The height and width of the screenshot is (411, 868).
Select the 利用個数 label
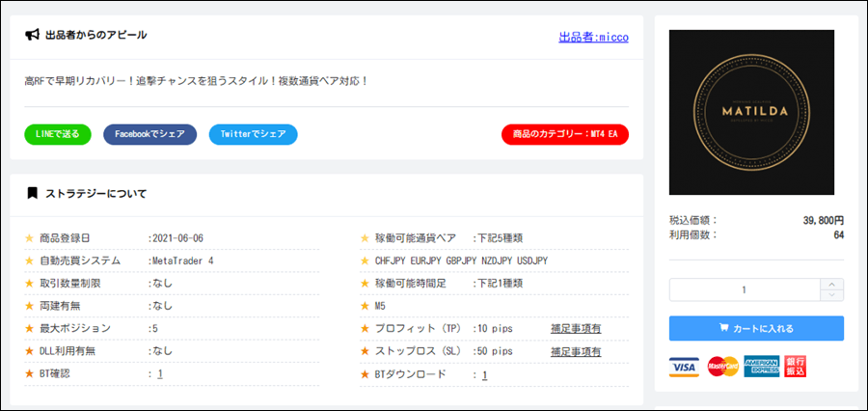(693, 234)
